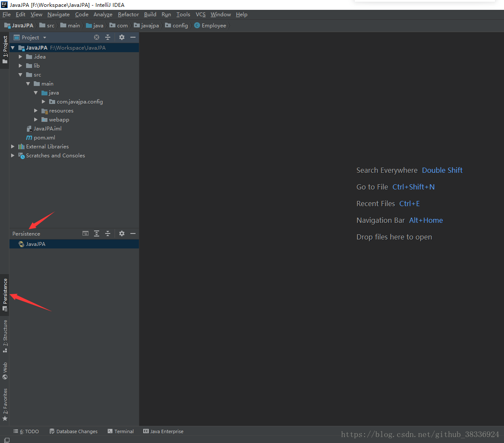504x443 pixels.
Task: Collapse all in Project panel toolbar
Action: pos(108,37)
